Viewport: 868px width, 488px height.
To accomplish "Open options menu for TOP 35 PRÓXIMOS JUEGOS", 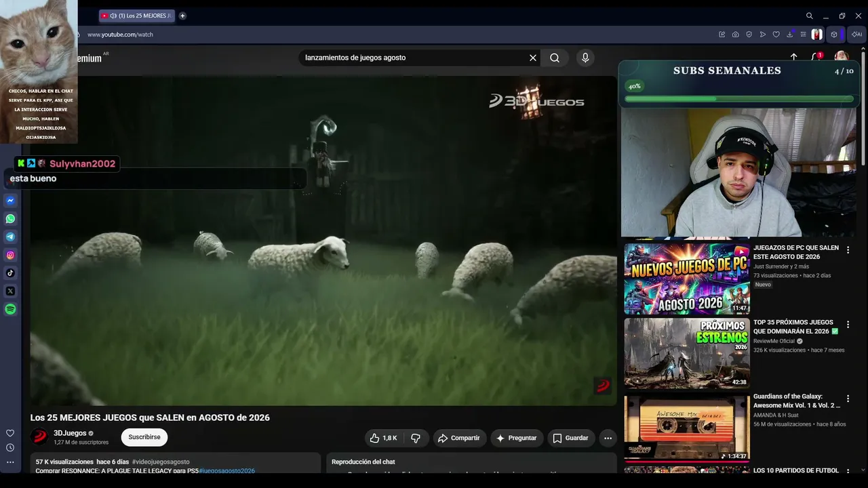I will 848,325.
